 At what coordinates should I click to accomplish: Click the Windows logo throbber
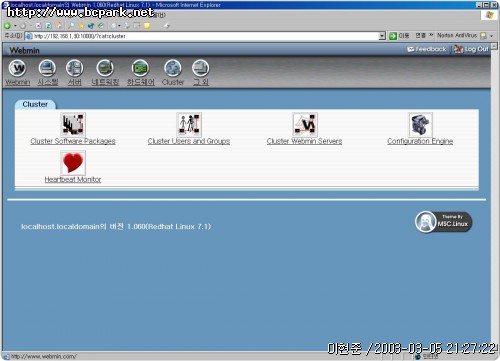[x=489, y=15]
